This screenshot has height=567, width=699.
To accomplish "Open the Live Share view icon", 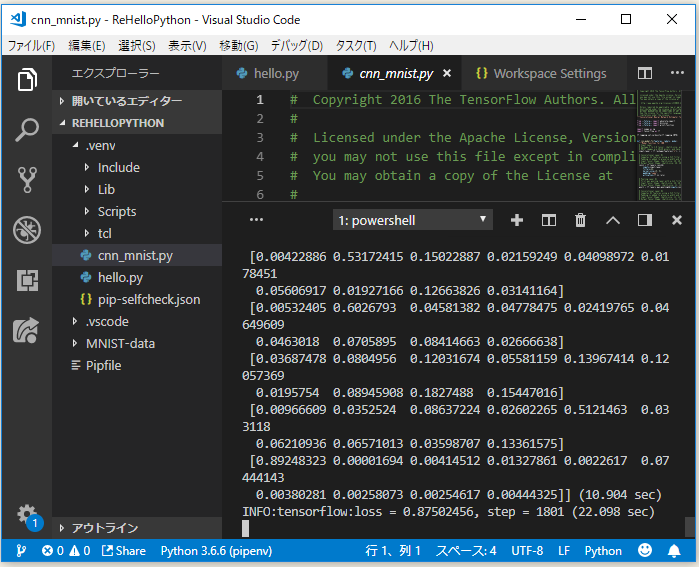I will (x=27, y=330).
